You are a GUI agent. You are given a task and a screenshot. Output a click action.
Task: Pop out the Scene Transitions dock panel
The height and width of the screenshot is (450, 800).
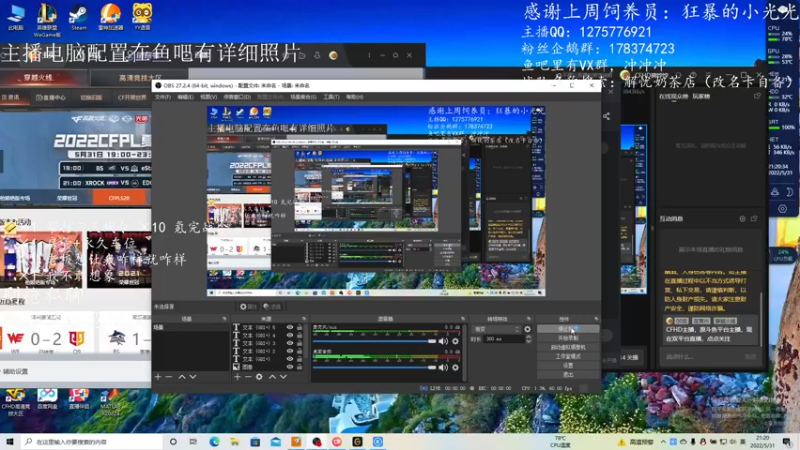(x=529, y=319)
